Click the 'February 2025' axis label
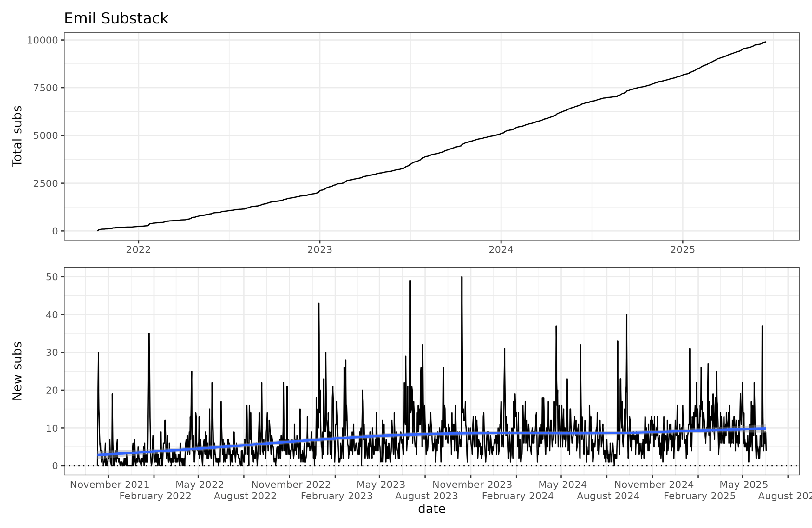The height and width of the screenshot is (528, 812). [x=699, y=496]
